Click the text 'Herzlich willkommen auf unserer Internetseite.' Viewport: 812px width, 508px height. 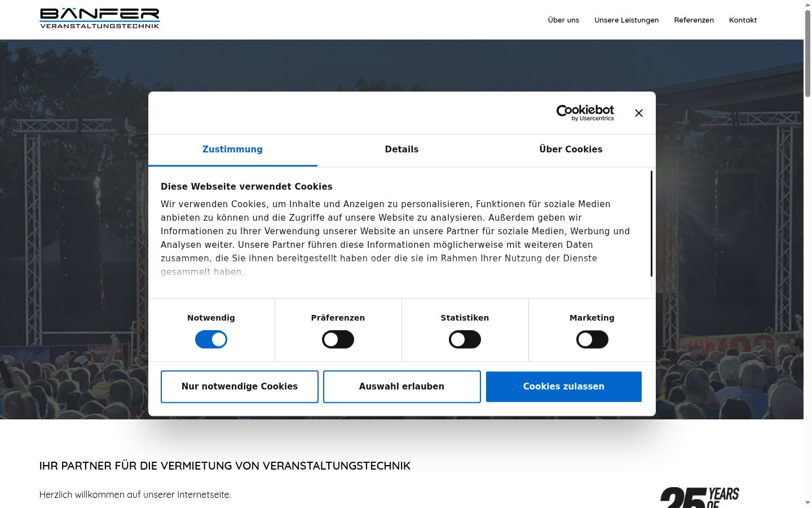[135, 494]
